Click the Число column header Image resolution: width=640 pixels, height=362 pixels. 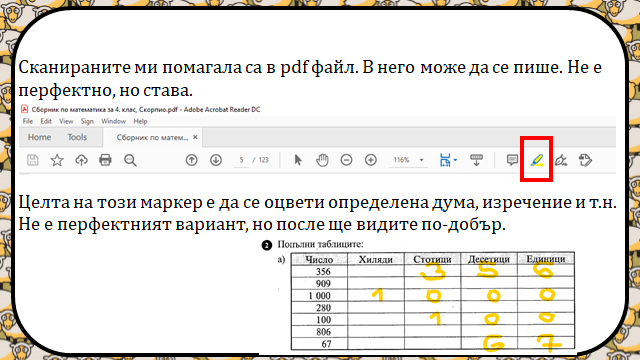(319, 259)
